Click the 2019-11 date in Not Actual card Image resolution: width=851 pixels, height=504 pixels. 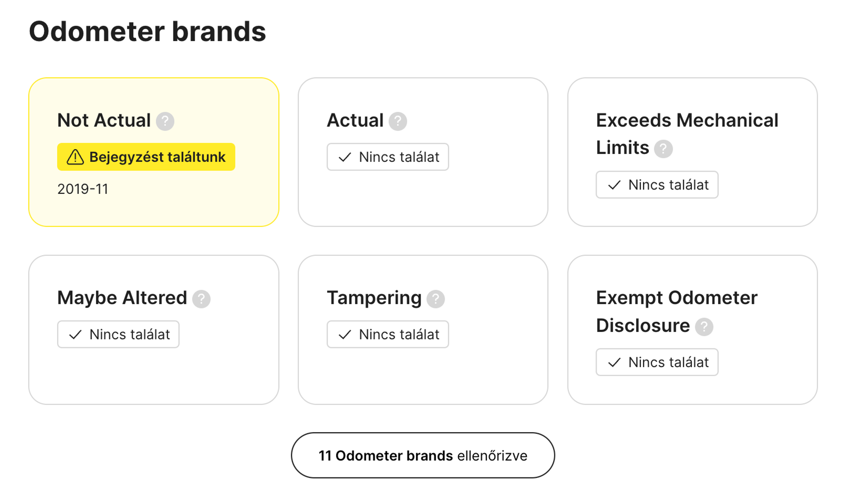tap(83, 189)
